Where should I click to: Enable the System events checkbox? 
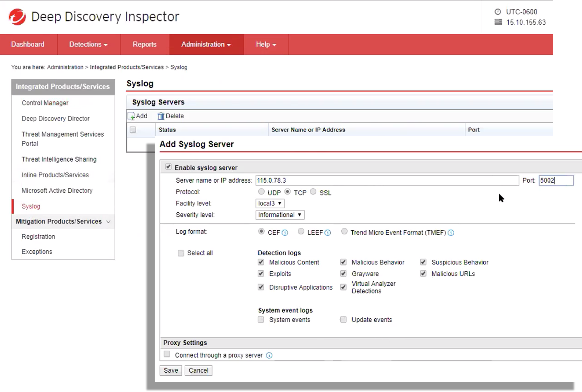click(261, 320)
